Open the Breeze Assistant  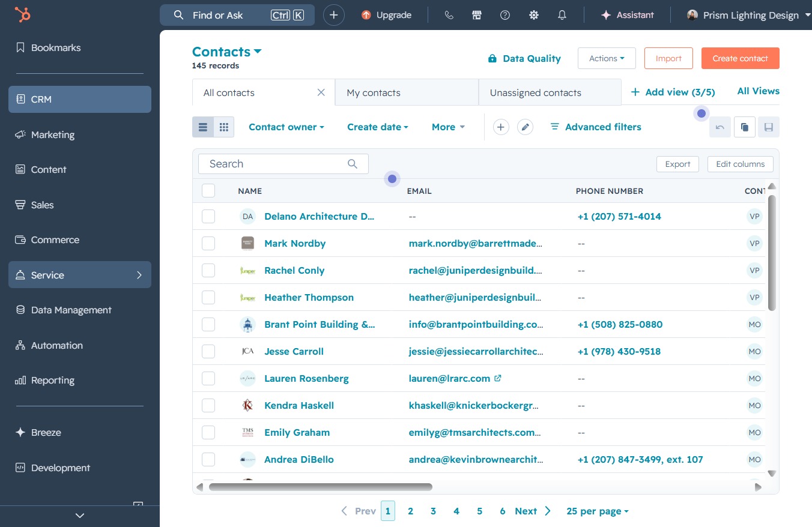627,15
